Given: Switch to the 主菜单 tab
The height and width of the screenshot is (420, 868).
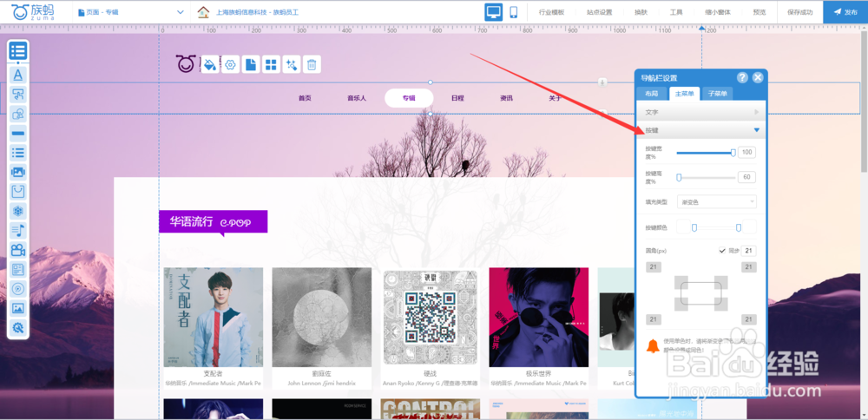Looking at the screenshot, I should pyautogui.click(x=684, y=94).
